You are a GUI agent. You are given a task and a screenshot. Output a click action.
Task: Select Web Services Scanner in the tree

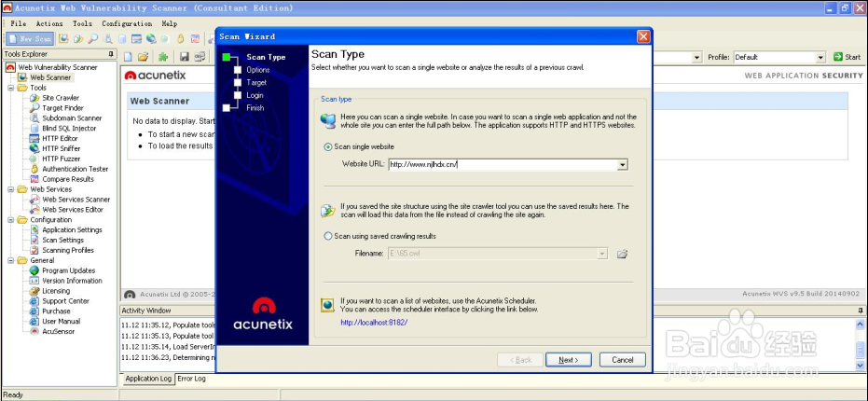[76, 200]
